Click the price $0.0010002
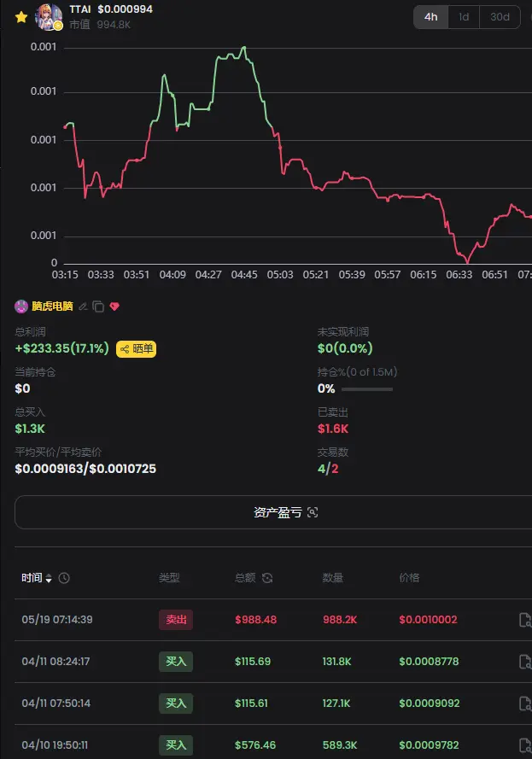The width and height of the screenshot is (532, 759). pyautogui.click(x=428, y=620)
